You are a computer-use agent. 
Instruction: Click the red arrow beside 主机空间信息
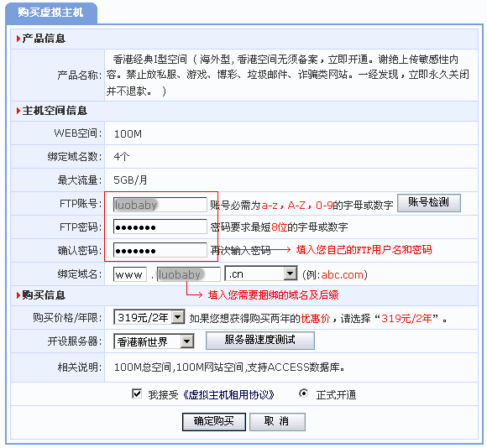[x=18, y=111]
